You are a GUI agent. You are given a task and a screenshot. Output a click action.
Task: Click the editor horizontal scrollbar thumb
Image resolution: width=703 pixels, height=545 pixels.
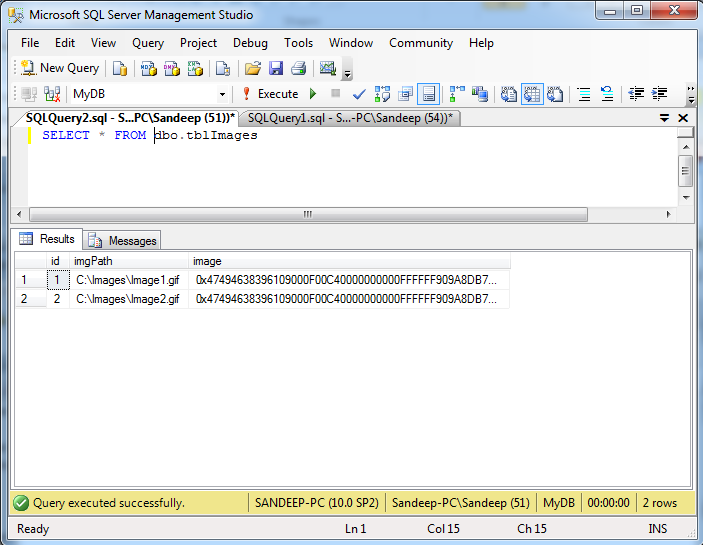[x=308, y=214]
